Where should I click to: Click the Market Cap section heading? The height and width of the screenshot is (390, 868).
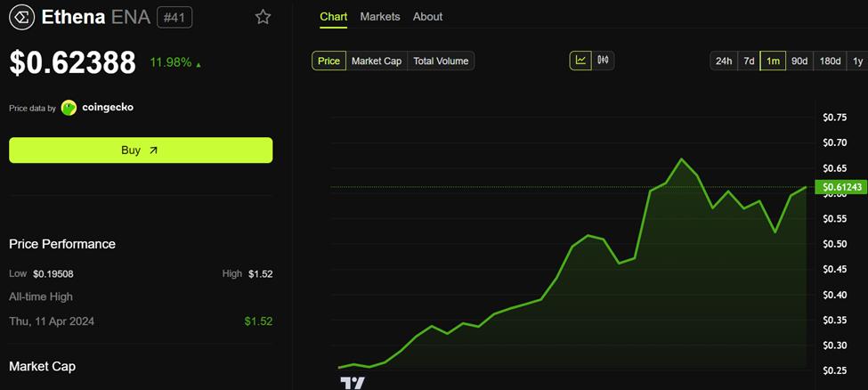pyautogui.click(x=42, y=366)
